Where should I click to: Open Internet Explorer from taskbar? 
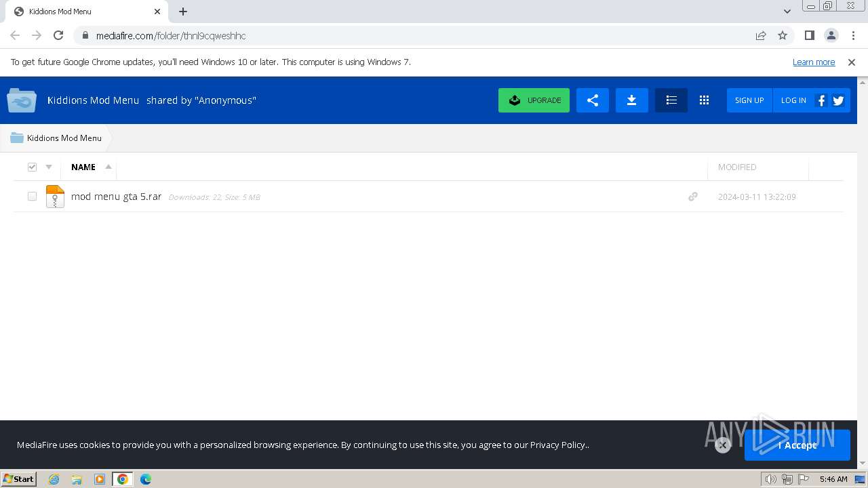pyautogui.click(x=54, y=479)
